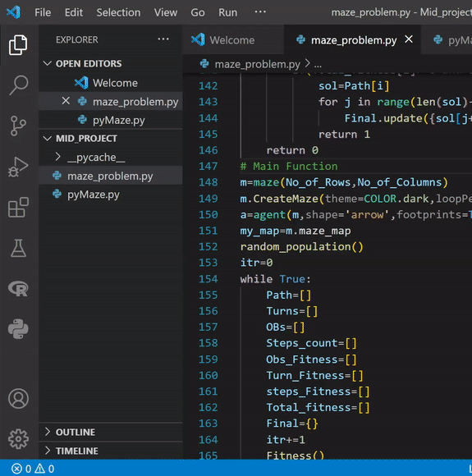
Task: Click on 'while True:' line
Action: [276, 279]
